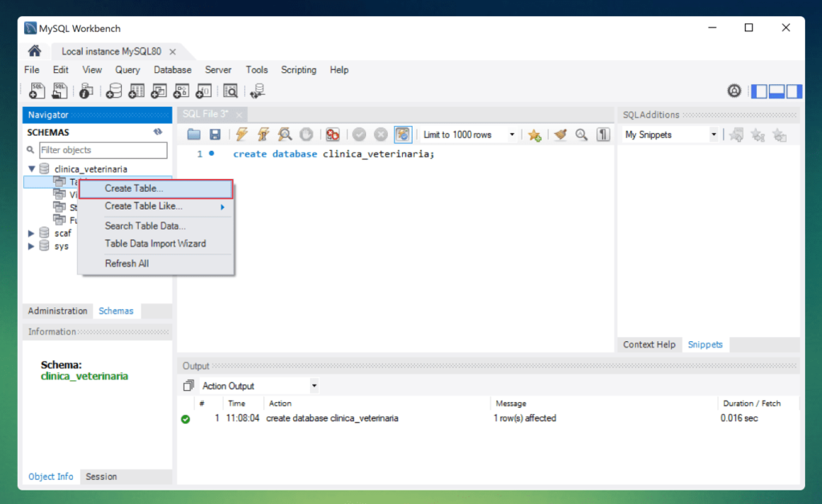The width and height of the screenshot is (822, 504).
Task: Select the scaf schema in tree
Action: click(63, 233)
